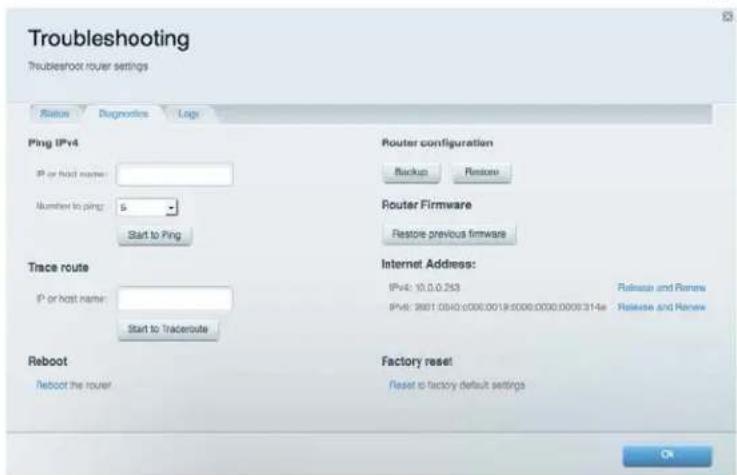
Task: Click Start to Traceroute button
Action: pos(168,329)
